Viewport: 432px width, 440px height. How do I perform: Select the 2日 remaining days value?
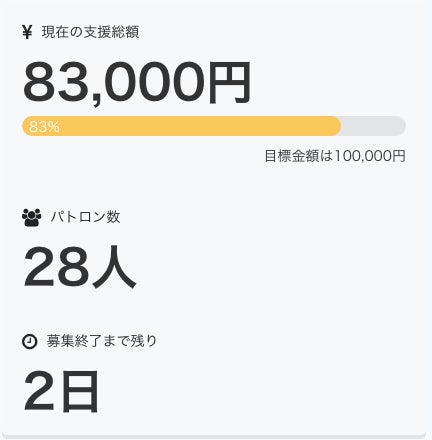(x=61, y=392)
